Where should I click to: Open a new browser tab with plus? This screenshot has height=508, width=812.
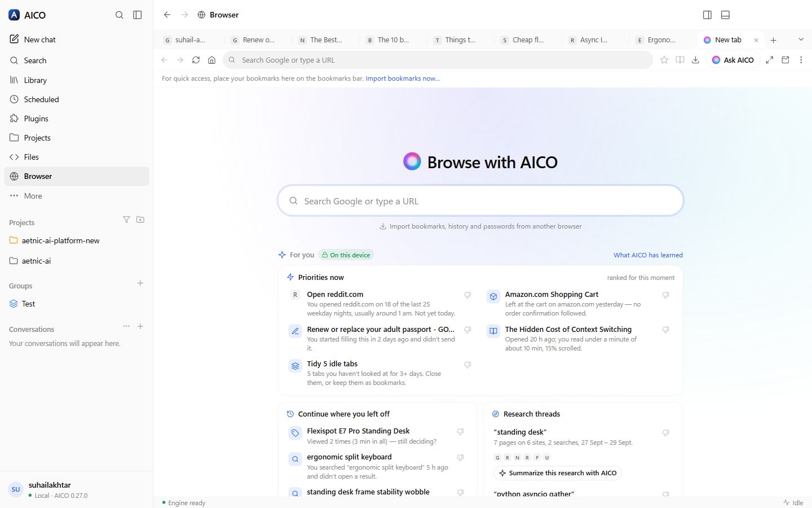(774, 40)
